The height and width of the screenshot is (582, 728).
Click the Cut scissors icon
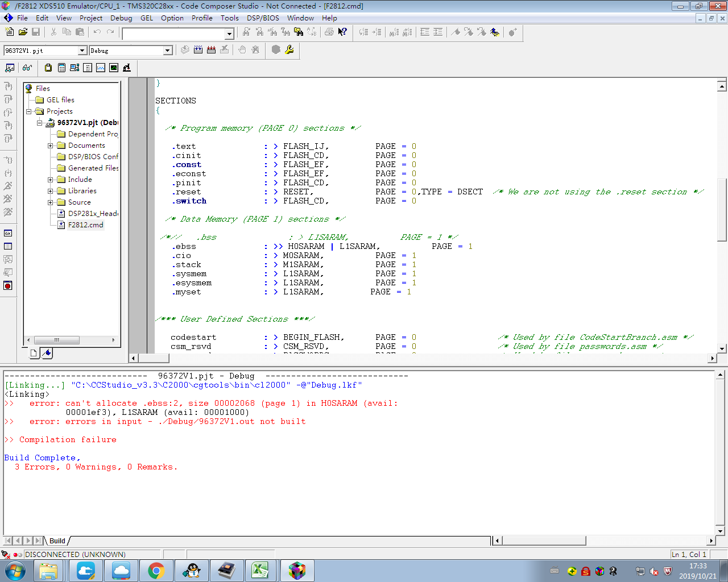(x=53, y=32)
